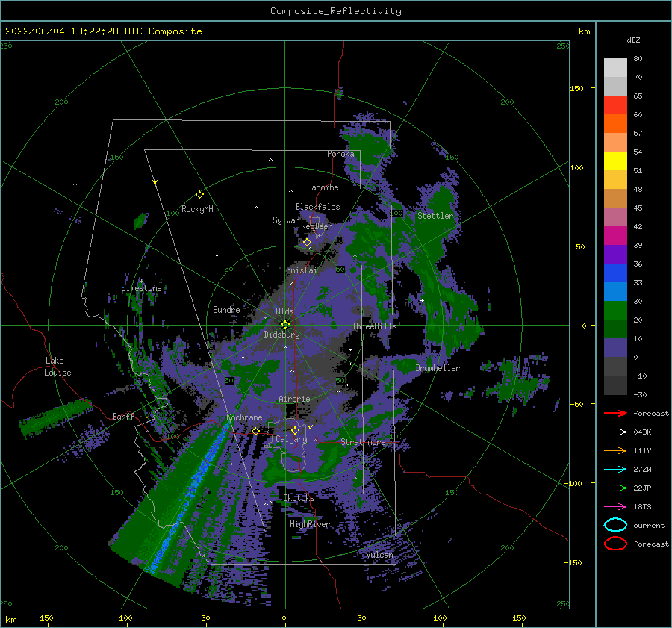672x628 pixels.
Task: Click the cyan 27ZW arrow legend icon
Action: [x=615, y=470]
